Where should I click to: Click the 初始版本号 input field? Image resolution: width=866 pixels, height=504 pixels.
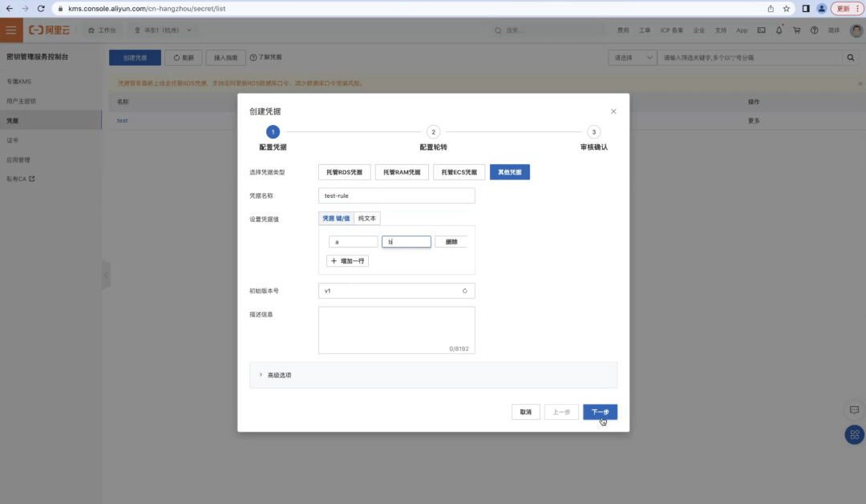pos(397,290)
